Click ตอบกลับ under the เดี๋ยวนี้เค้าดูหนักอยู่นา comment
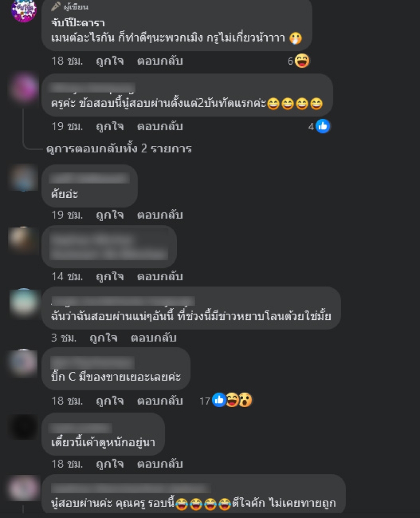Screen dimensions: 420x518 coord(160,464)
